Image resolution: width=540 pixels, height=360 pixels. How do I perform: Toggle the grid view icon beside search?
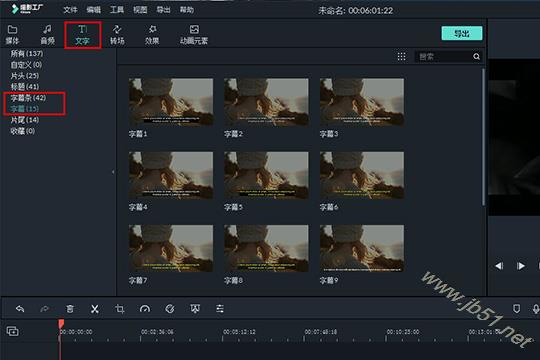(401, 56)
